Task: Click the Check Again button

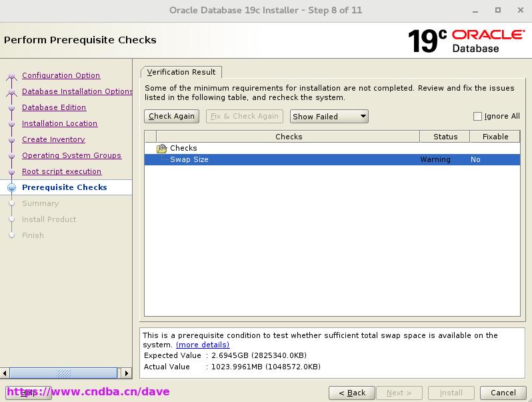Action: (x=172, y=117)
